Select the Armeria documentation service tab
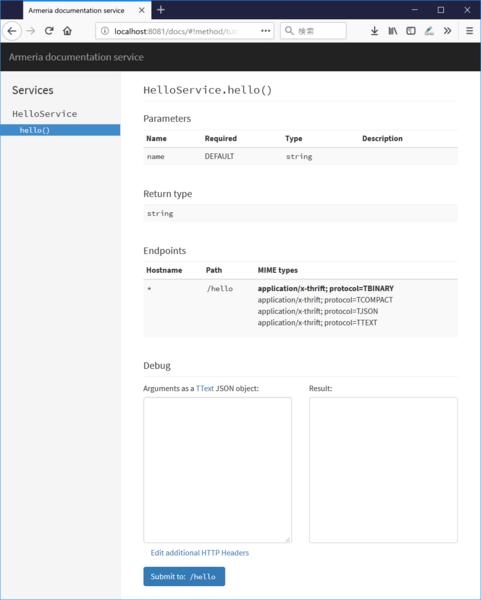Image resolution: width=481 pixels, height=600 pixels. [87, 10]
